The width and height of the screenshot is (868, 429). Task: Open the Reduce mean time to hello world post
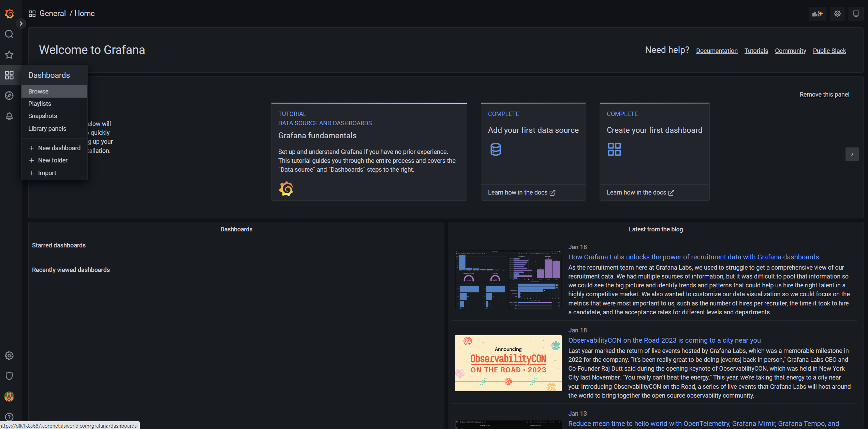click(x=703, y=424)
